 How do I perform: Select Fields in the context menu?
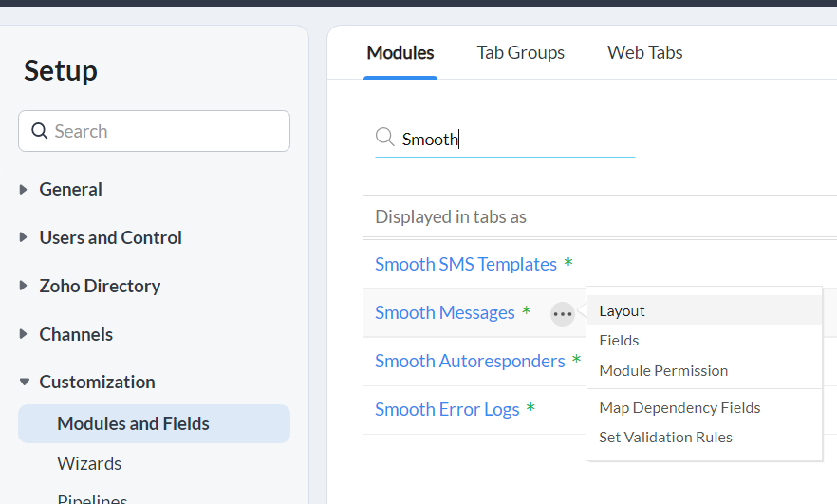tap(619, 341)
